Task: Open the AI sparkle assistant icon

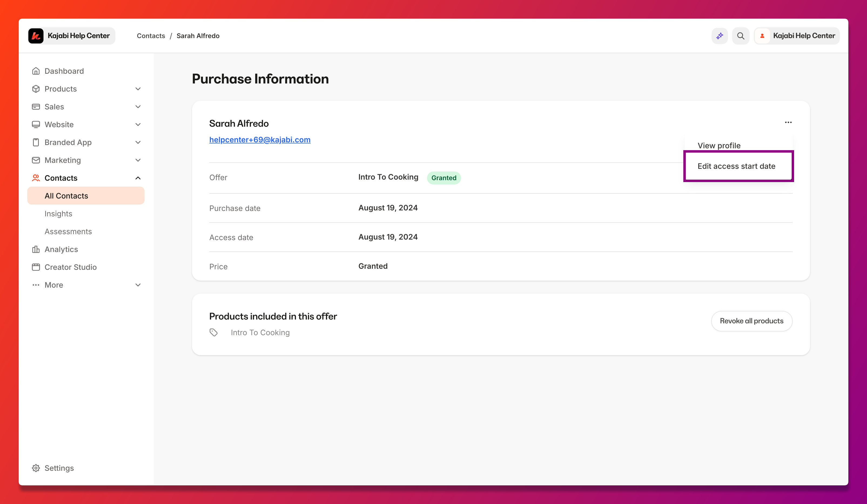Action: click(720, 36)
